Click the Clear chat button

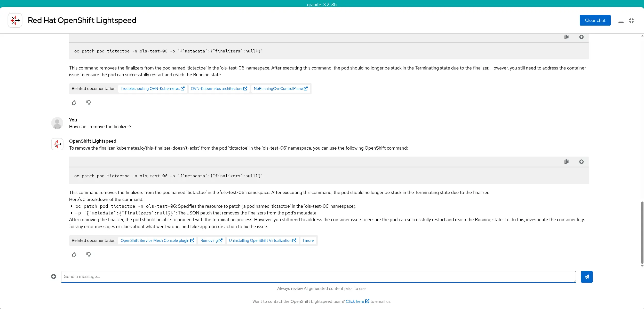click(x=595, y=20)
